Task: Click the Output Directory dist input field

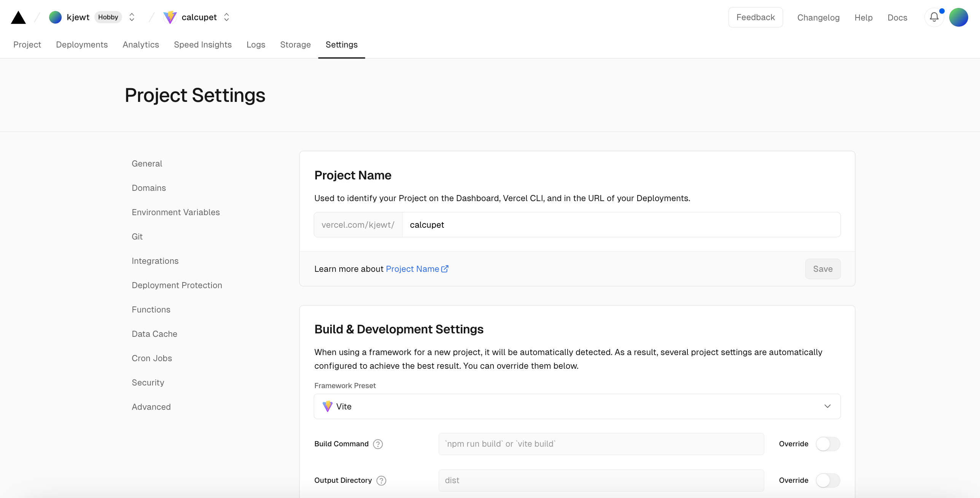Action: [x=601, y=481]
